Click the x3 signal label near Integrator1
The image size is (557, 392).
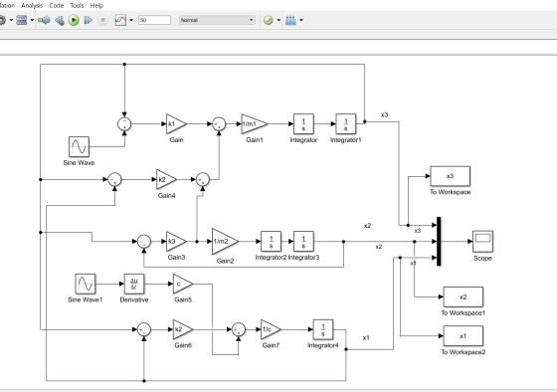coord(384,114)
